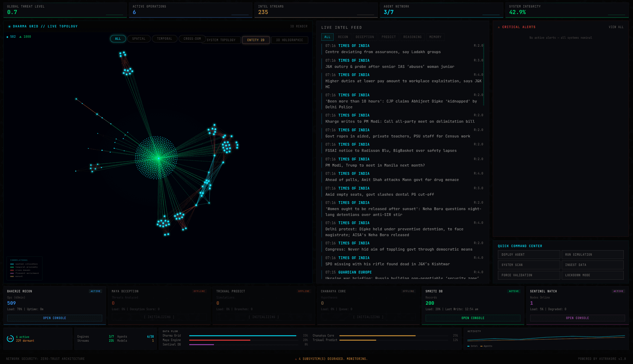This screenshot has height=364, width=633.
Task: Open the DECEPTION feed tab
Action: [x=365, y=37]
